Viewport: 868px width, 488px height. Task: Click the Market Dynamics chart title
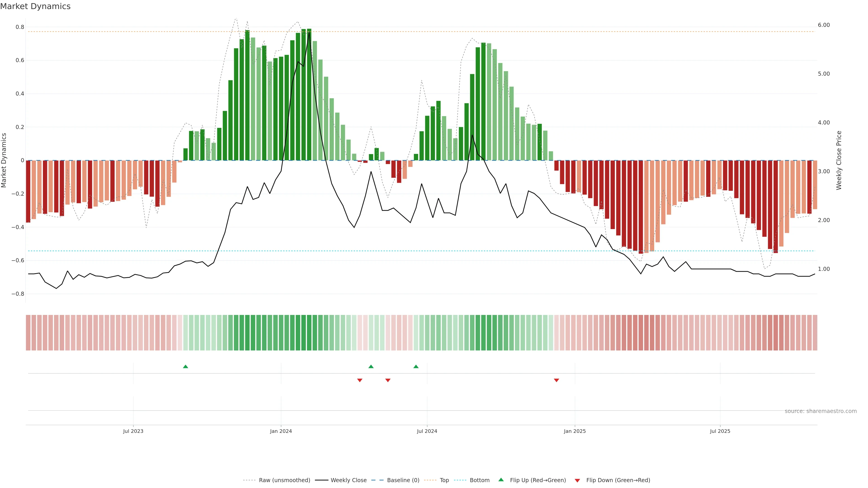coord(35,6)
